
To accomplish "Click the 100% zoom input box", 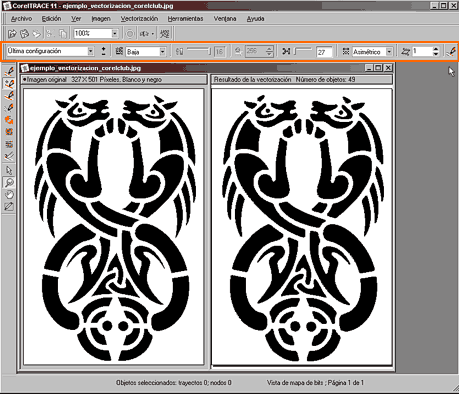I will [x=92, y=33].
